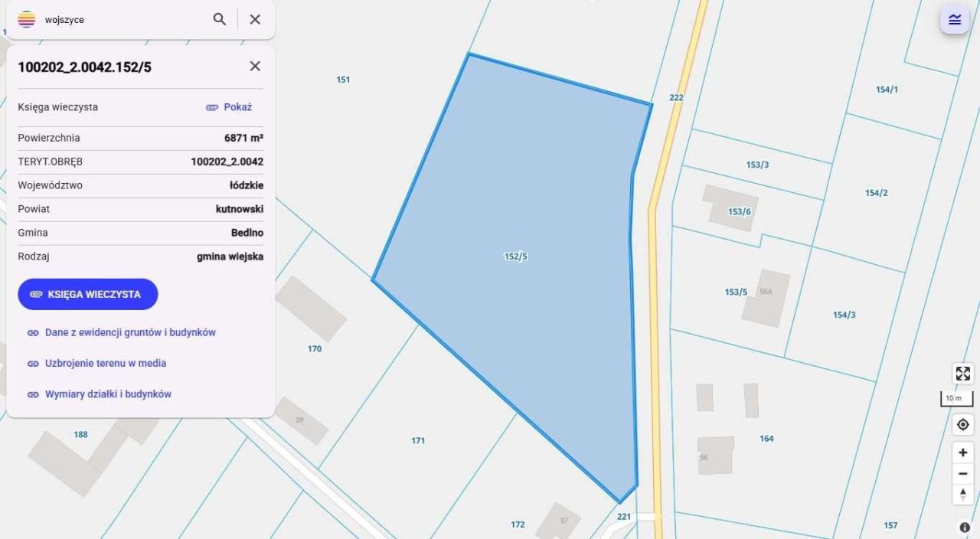Click the search field containing 'wojszyce'
This screenshot has width=980, height=539.
pyautogui.click(x=122, y=19)
